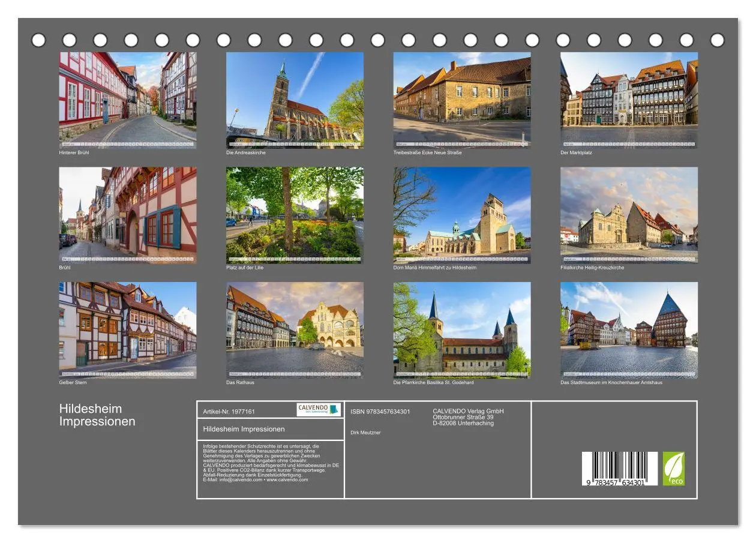Click caption 'Dom Mariä Himmelfahrt zu Hildesheim'
Screen dimensions: 756x543
[x=435, y=268]
